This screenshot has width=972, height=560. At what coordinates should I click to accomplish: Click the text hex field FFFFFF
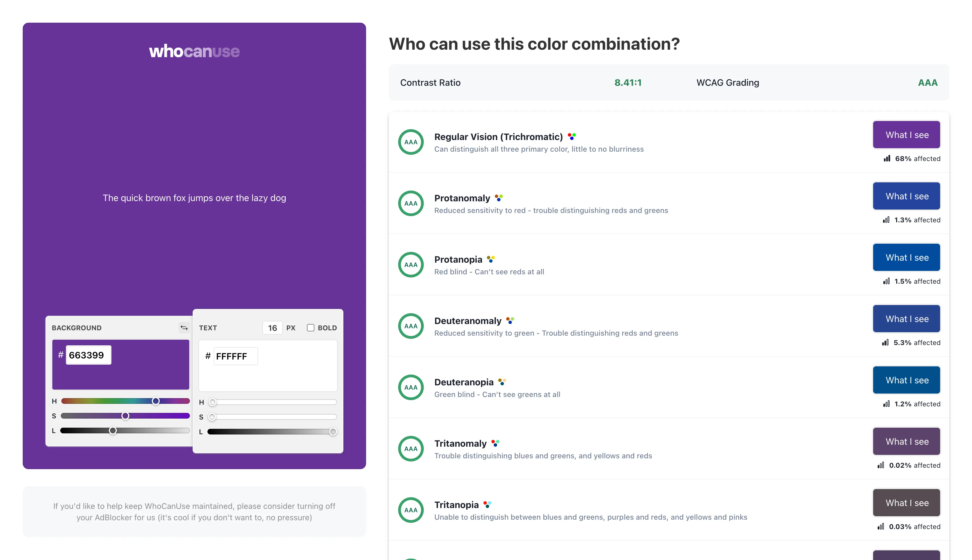[x=235, y=356]
